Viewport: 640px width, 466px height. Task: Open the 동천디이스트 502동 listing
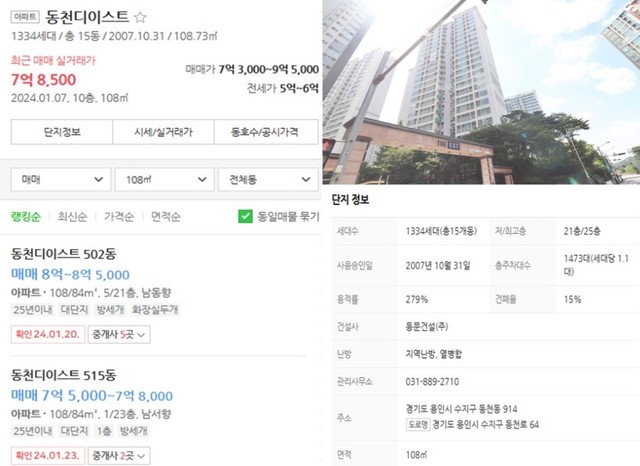64,254
